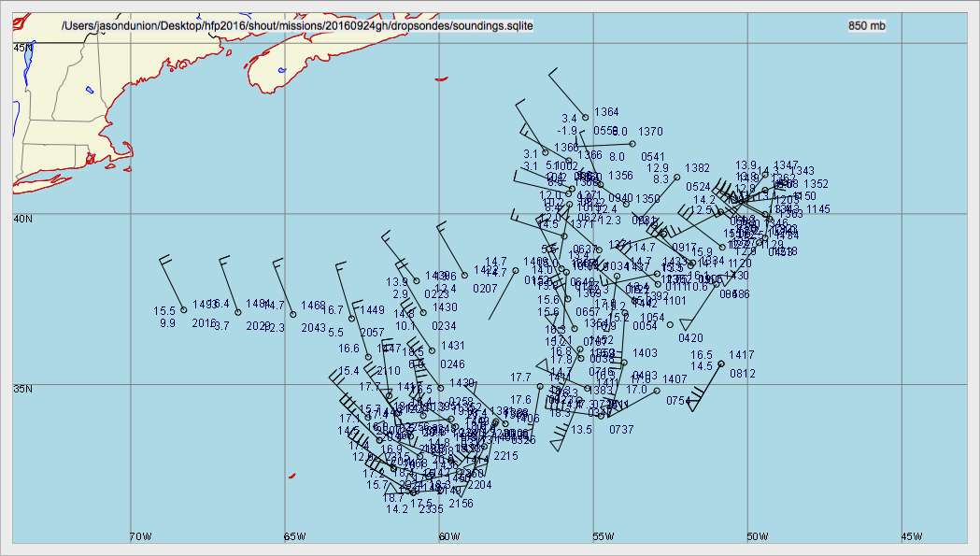Click the '45W' longitude label
980x556 pixels.
[912, 536]
